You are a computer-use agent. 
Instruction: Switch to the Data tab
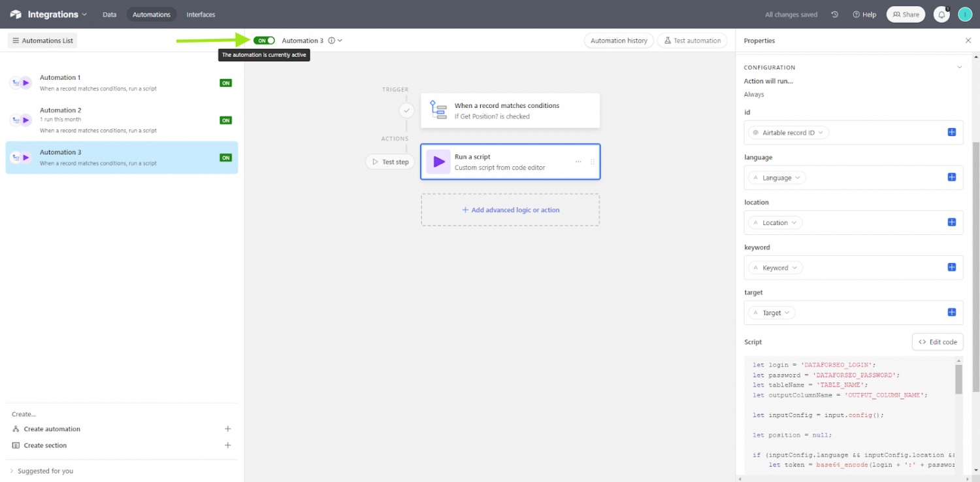[x=109, y=14]
